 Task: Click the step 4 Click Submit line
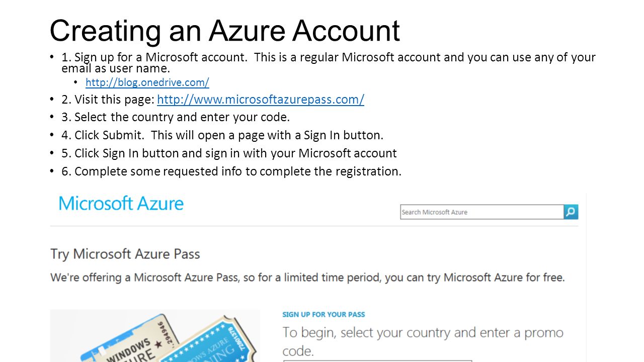222,135
